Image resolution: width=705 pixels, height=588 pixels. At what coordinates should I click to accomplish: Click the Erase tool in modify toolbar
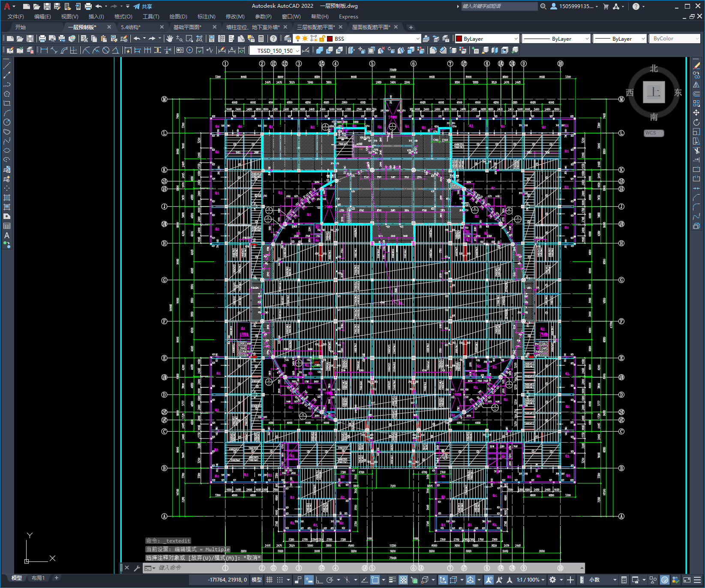tap(696, 66)
